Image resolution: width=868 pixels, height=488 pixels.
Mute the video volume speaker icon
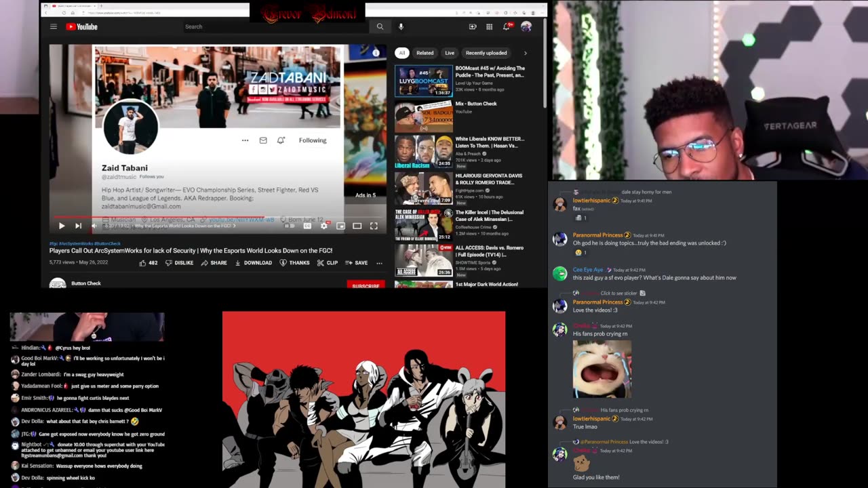click(94, 226)
